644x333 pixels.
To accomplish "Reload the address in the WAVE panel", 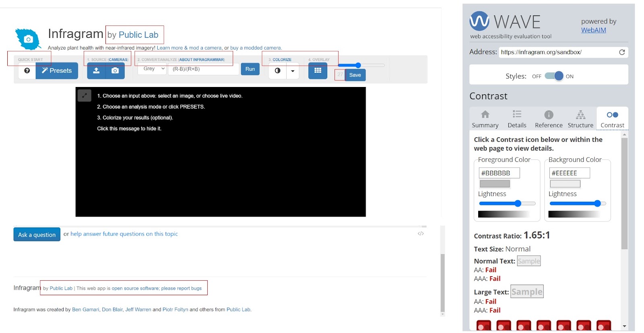I will (x=622, y=52).
